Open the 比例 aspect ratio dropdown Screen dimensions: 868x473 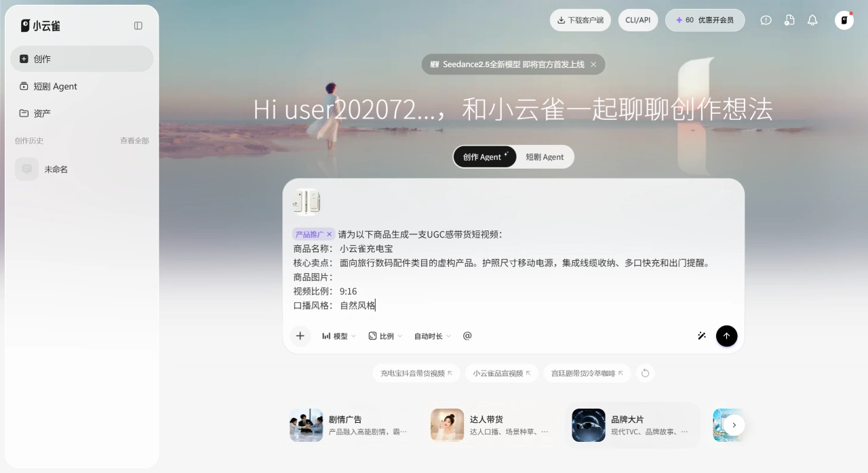click(x=385, y=336)
